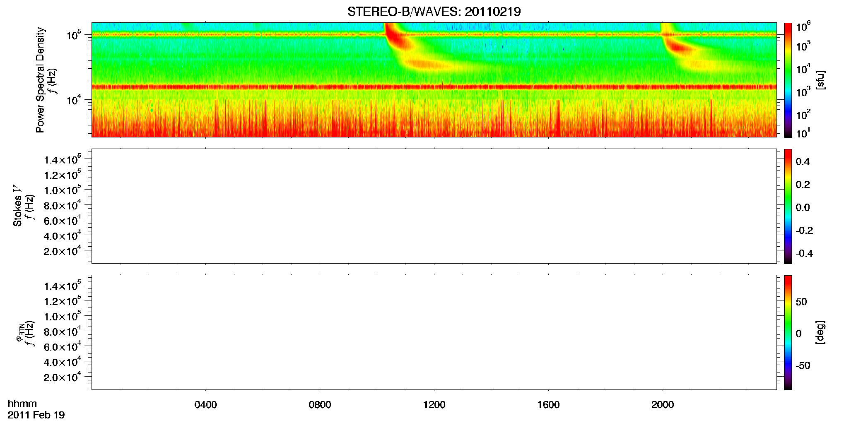Click the 1600 time axis label

click(x=548, y=405)
